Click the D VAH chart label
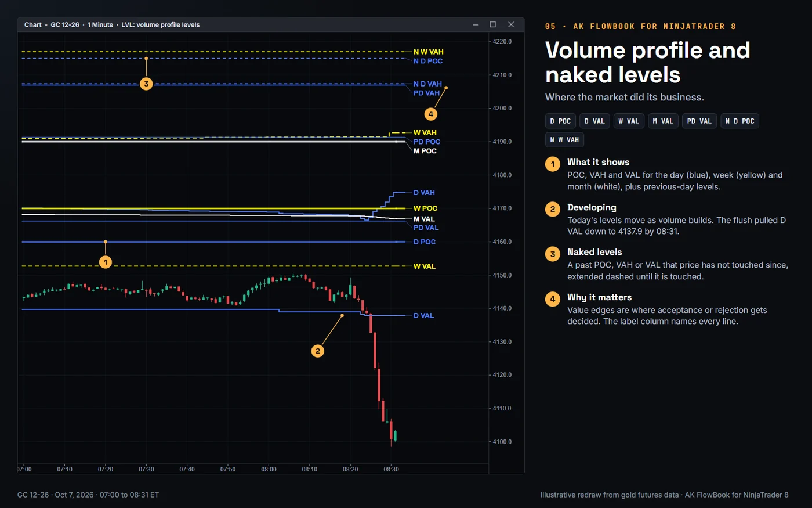Viewport: 812px width, 508px height. [x=424, y=193]
